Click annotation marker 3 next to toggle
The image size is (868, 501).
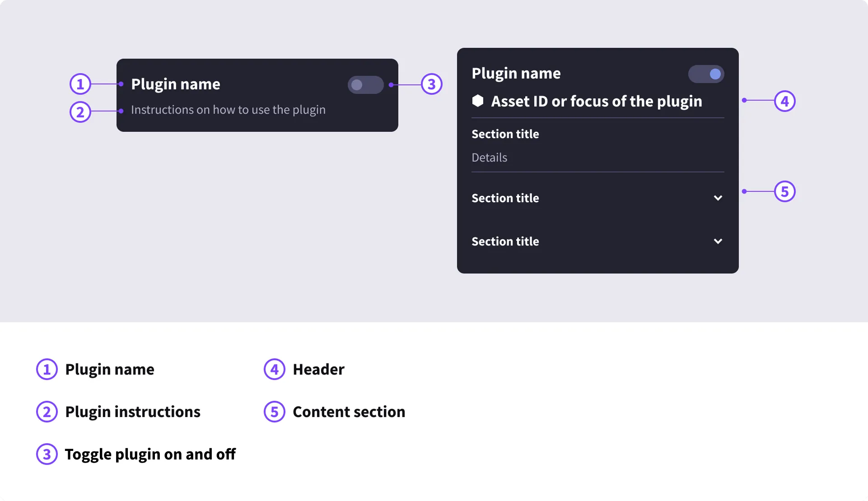pyautogui.click(x=431, y=84)
